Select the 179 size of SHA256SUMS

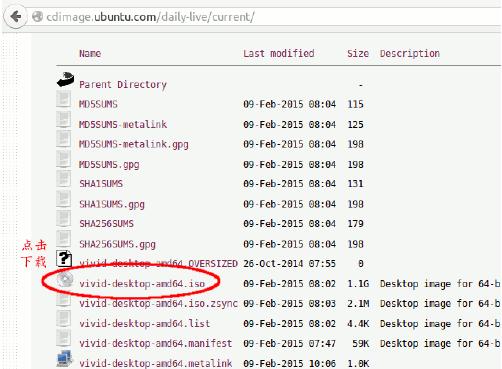(355, 224)
